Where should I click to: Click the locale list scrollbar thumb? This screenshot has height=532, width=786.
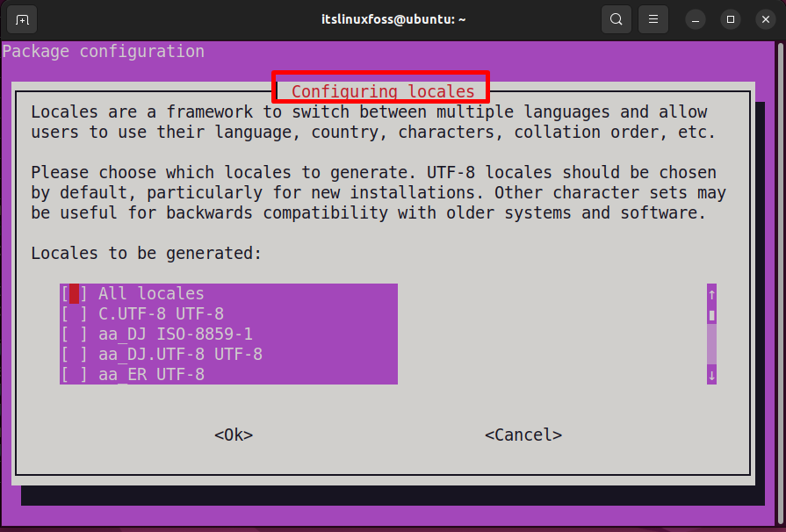712,315
